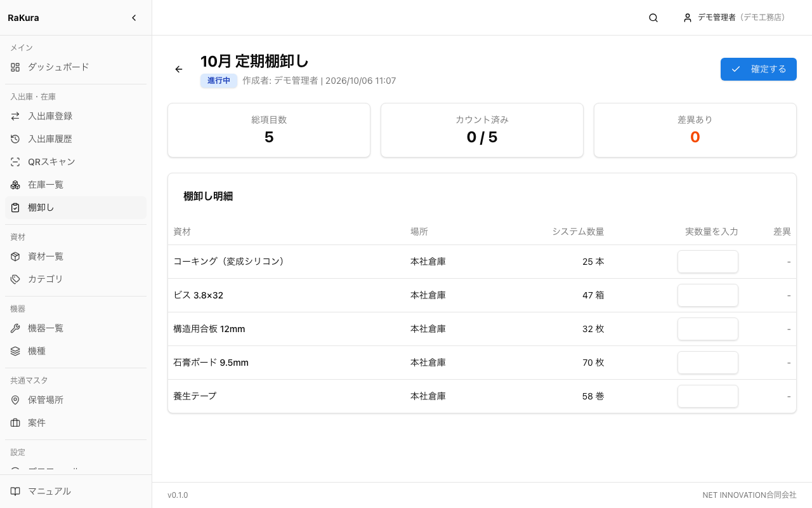Open カテゴリ in the sidebar

pos(75,279)
